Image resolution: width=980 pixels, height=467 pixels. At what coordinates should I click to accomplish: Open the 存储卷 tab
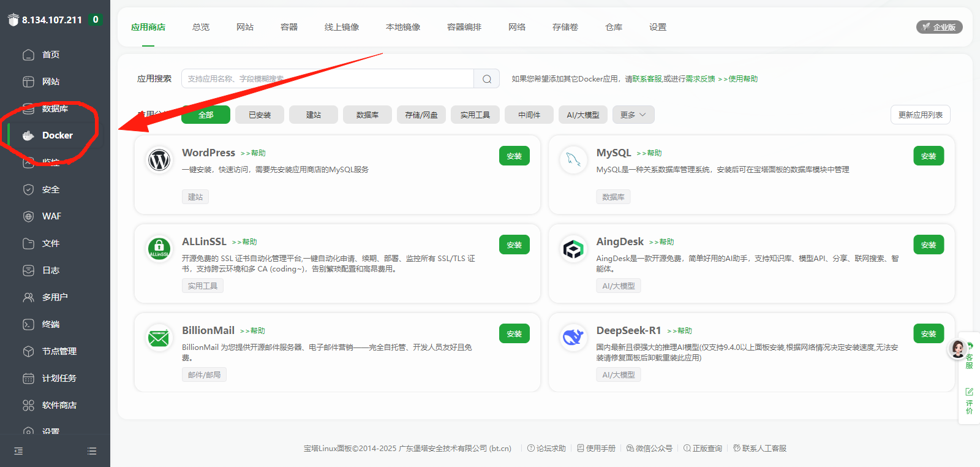565,27
